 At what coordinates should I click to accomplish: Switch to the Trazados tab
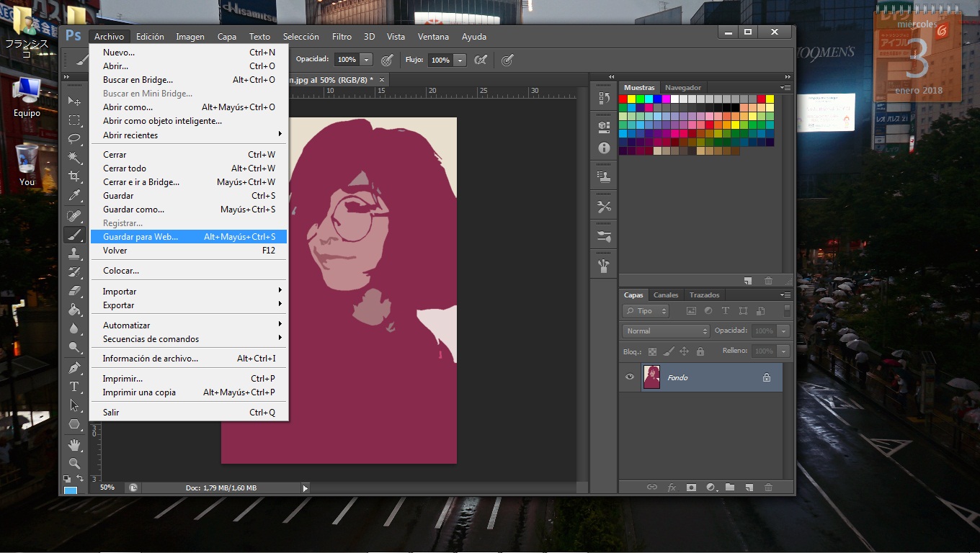click(x=704, y=295)
